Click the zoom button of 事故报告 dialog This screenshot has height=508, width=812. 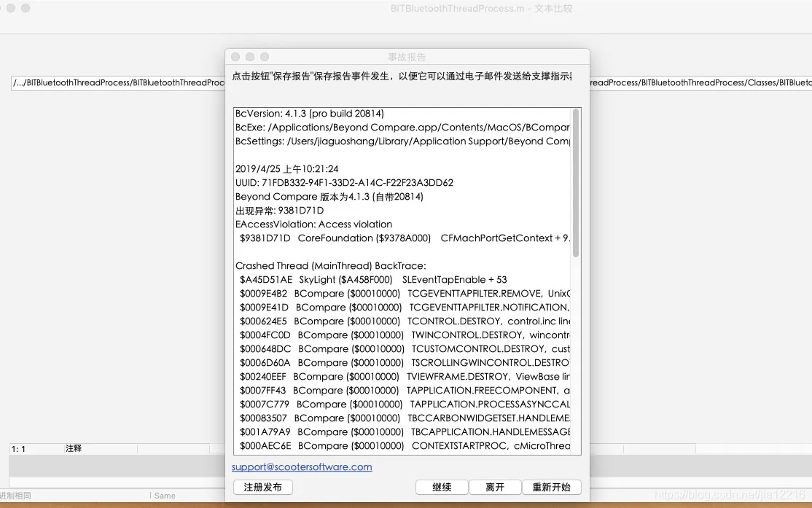265,57
